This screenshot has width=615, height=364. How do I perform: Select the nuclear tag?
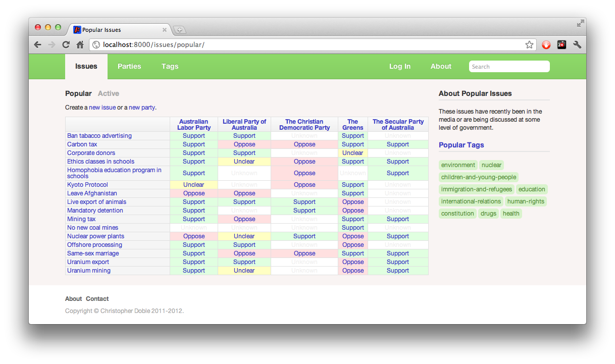(x=491, y=165)
